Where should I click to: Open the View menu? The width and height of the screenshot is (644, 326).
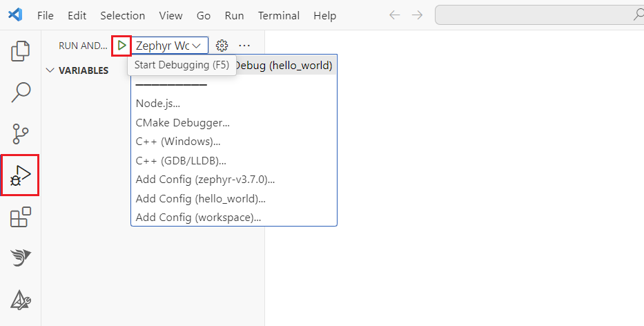point(171,16)
